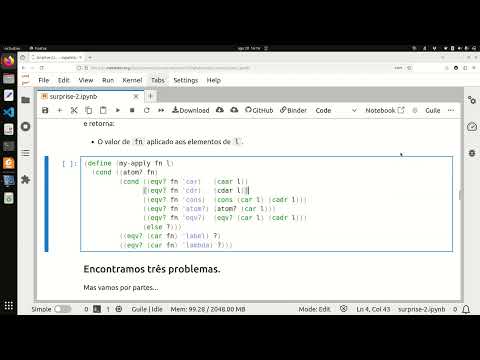Click the Download button
Image resolution: width=480 pixels, height=360 pixels.
click(191, 110)
